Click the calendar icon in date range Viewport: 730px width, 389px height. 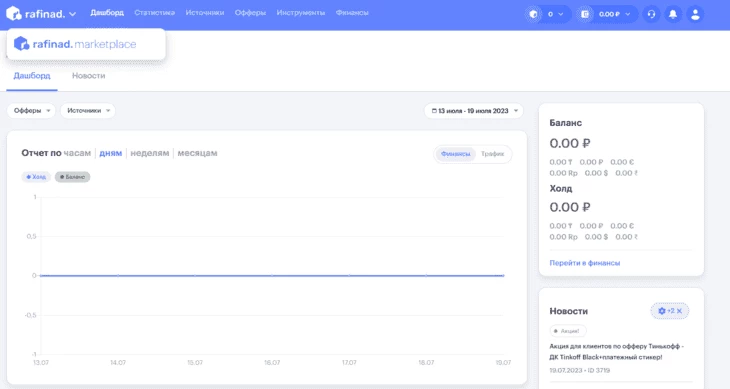[434, 111]
